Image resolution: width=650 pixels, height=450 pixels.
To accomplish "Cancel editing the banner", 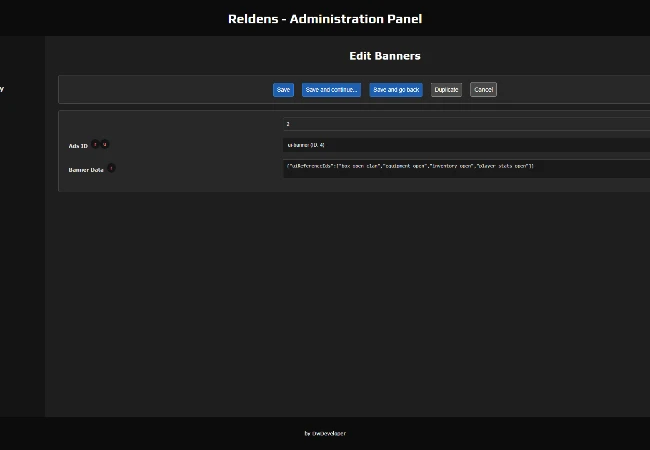I will (x=483, y=90).
